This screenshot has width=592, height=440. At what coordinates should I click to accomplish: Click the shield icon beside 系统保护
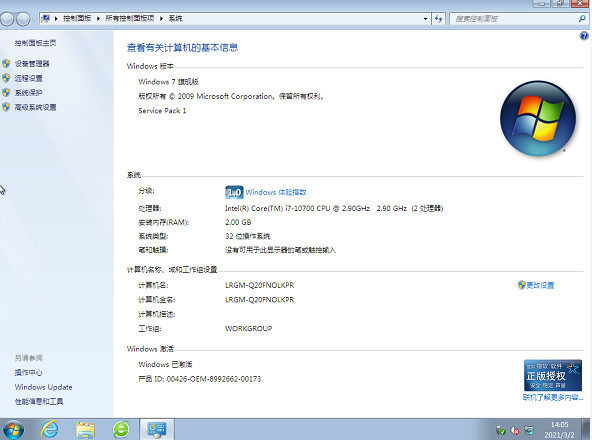click(x=6, y=93)
